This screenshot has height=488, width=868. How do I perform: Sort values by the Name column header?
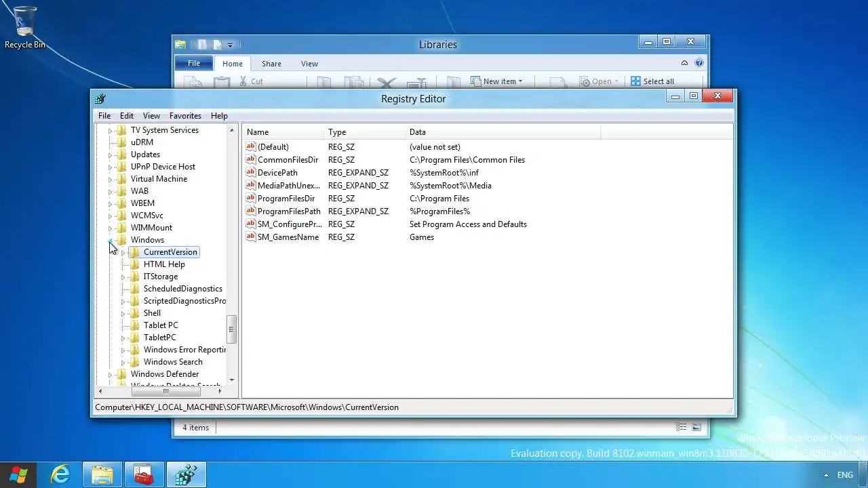(x=283, y=132)
